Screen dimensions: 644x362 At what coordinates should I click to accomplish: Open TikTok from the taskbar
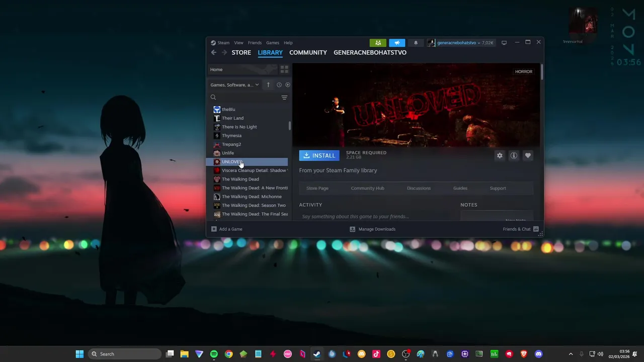[376, 354]
